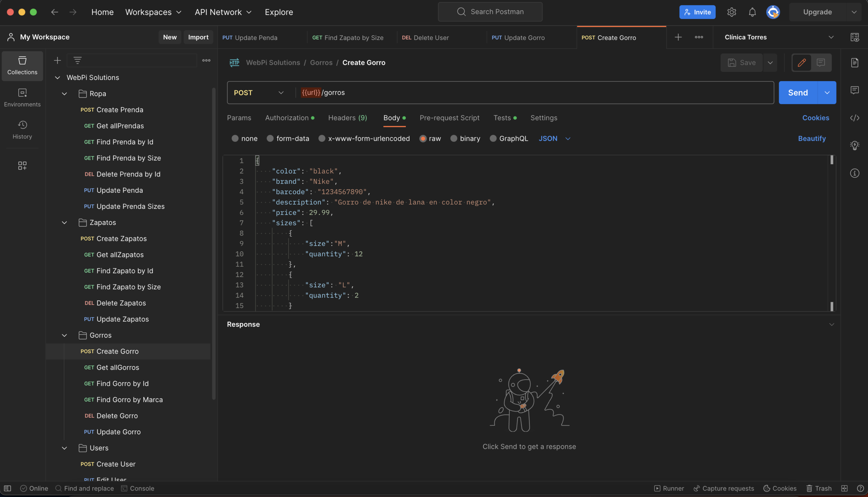Click the settings gear icon in header
The height and width of the screenshot is (497, 868).
point(731,12)
